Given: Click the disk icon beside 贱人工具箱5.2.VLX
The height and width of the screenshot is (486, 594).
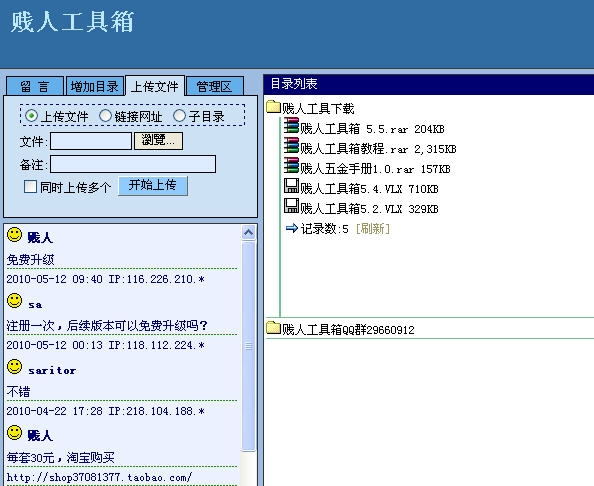Looking at the screenshot, I should 291,206.
